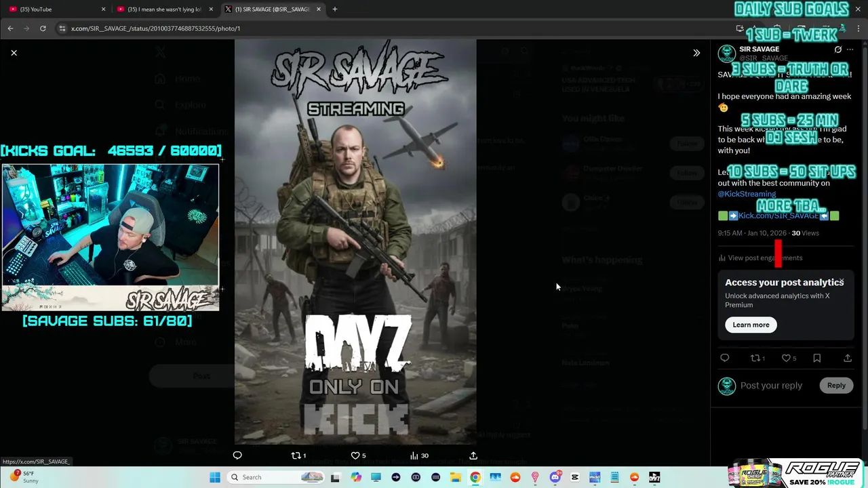
Task: Open the @KickStreaming mention link
Action: [747, 194]
